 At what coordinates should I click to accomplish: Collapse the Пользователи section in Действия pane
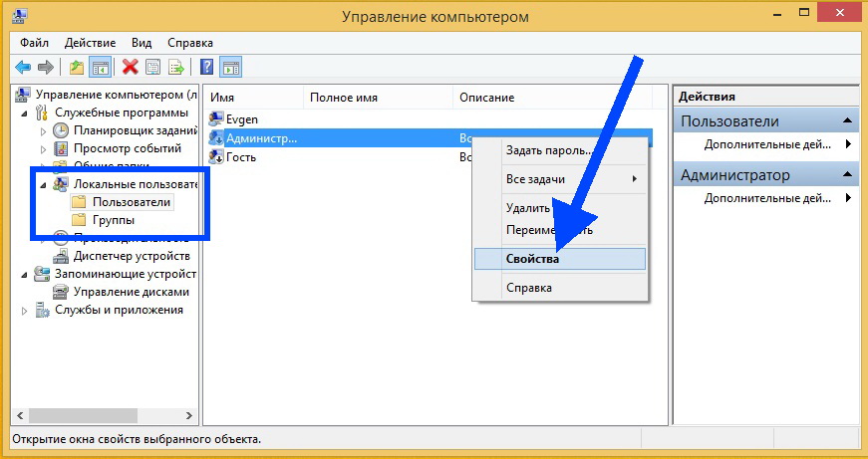click(x=847, y=121)
